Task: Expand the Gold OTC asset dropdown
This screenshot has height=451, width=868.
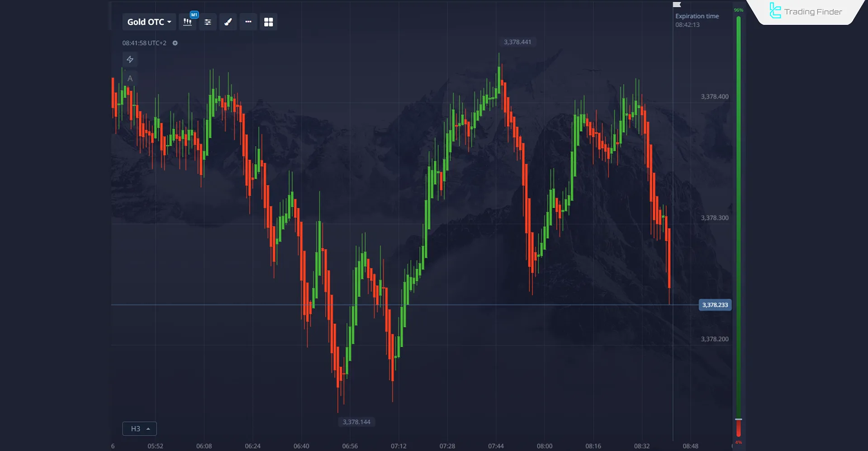Action: click(x=149, y=22)
